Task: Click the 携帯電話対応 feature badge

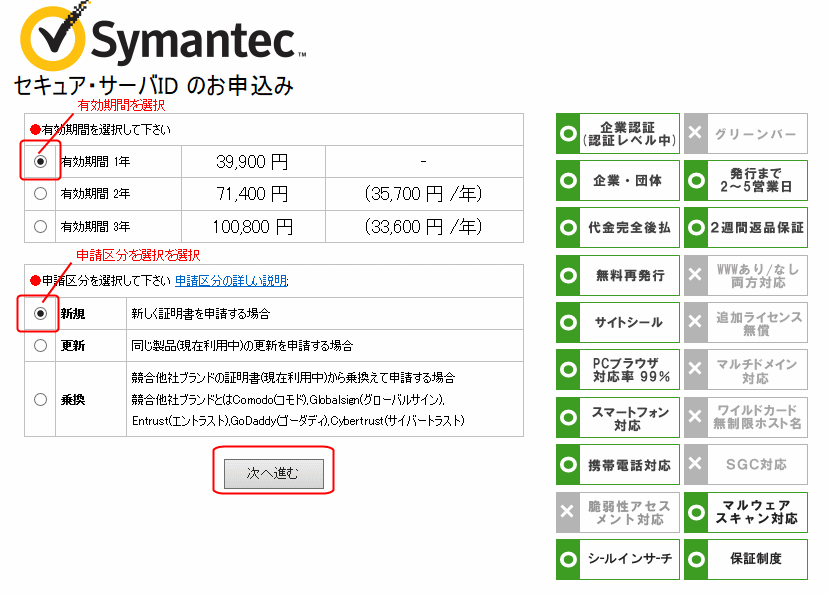Action: 617,465
